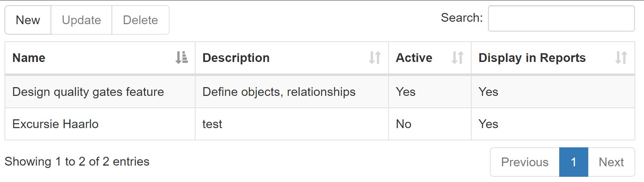Click the Name column header text
Image resolution: width=644 pixels, height=182 pixels.
pos(29,58)
